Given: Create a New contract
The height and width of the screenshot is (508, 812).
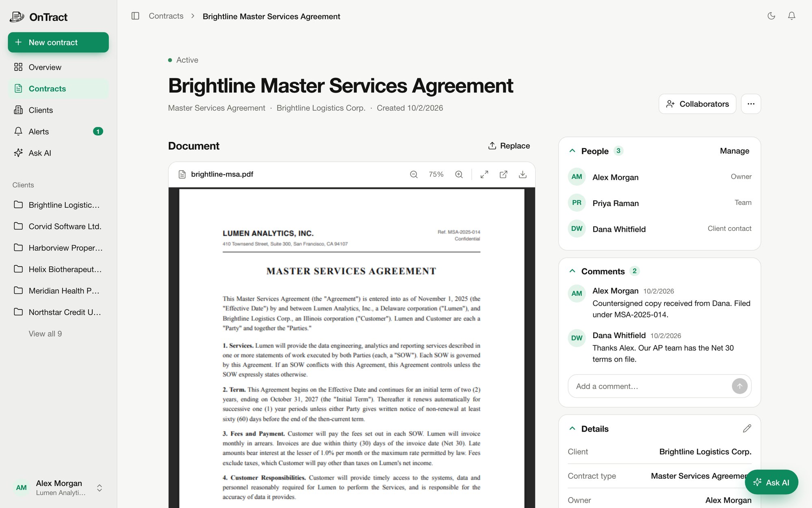Looking at the screenshot, I should 58,42.
